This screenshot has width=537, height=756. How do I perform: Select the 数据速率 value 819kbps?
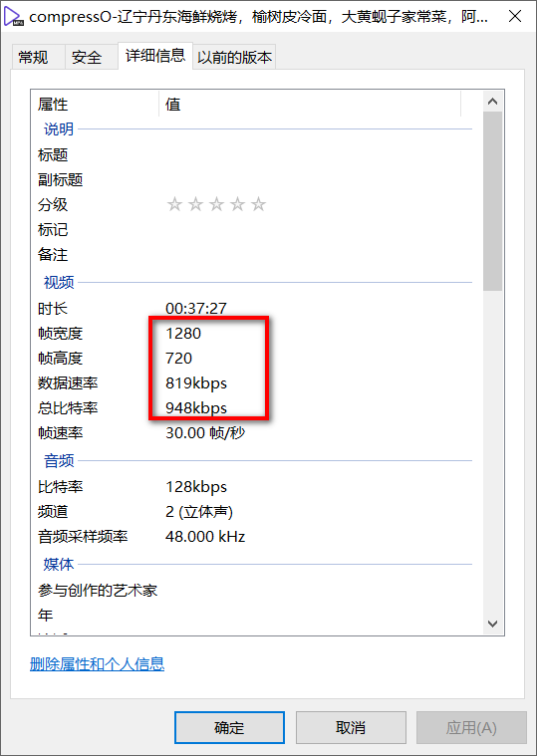(x=196, y=383)
